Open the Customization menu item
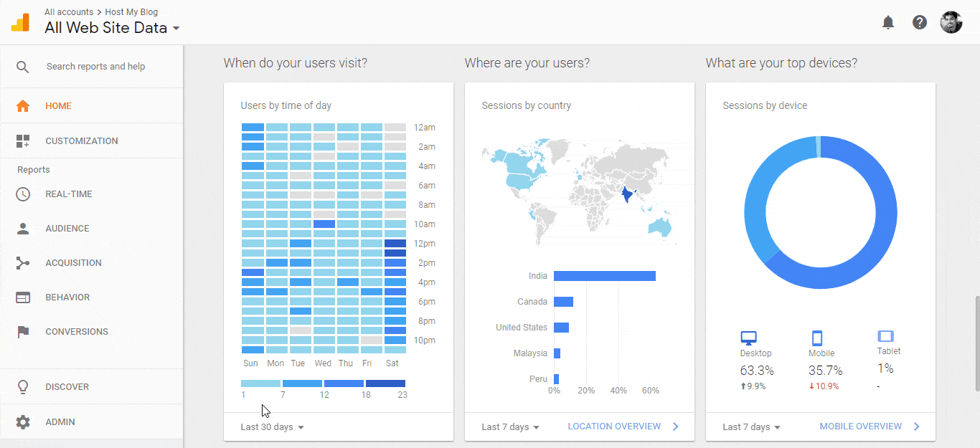Screen dimensions: 980x448 click(81, 141)
